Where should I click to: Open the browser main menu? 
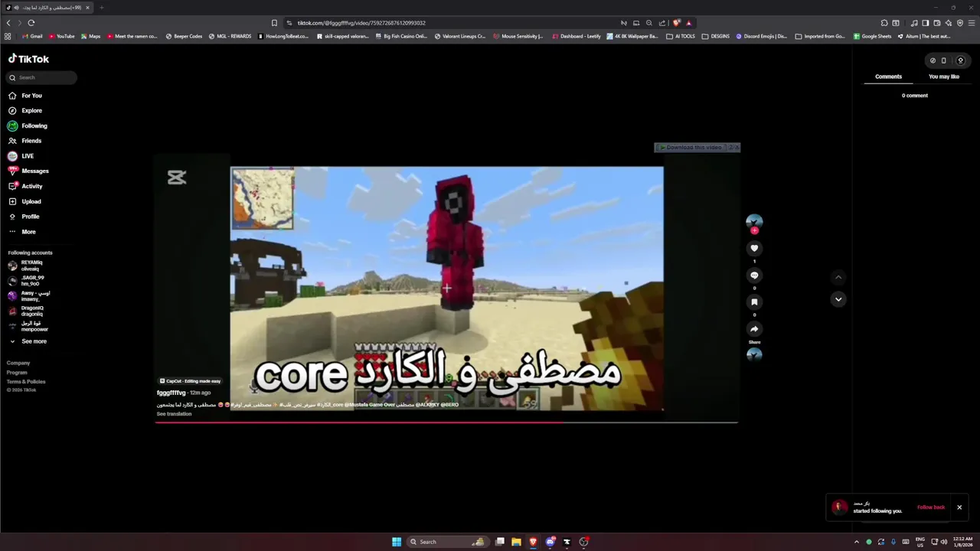(972, 23)
